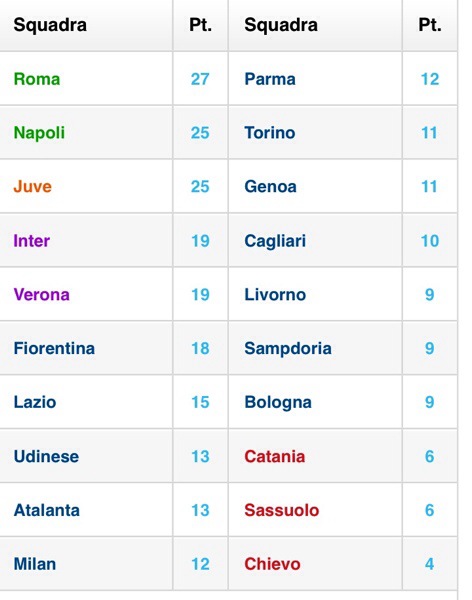Click the Chievo team entry
Screen dimensions: 472x600
(x=272, y=564)
